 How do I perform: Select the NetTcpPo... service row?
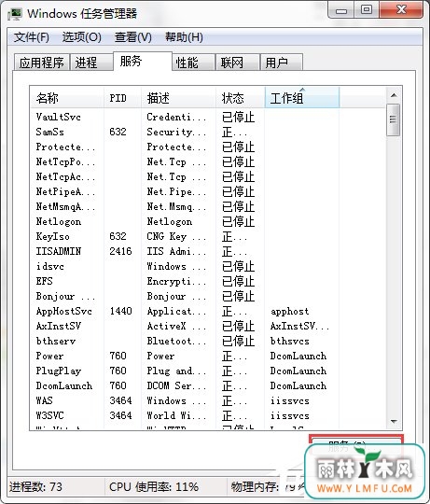coord(207,161)
